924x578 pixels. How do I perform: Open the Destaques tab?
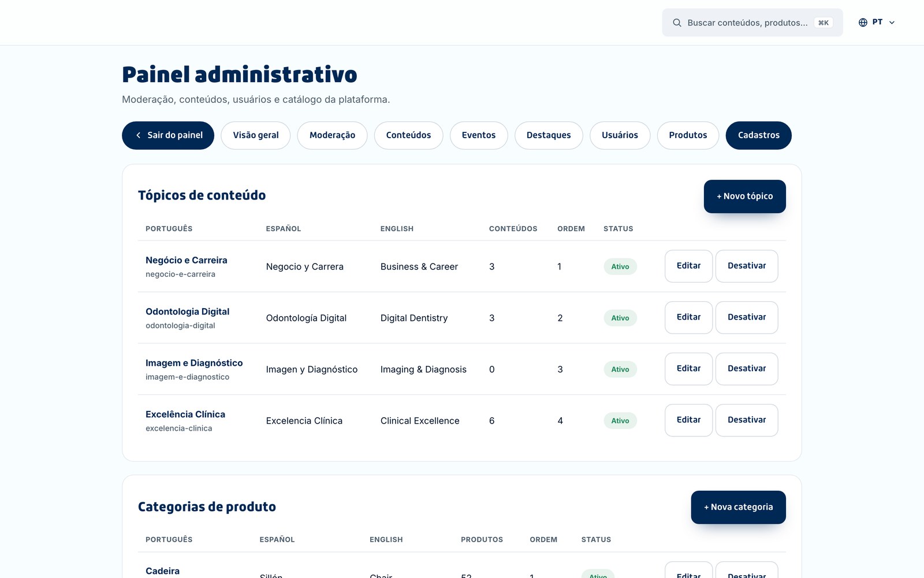click(549, 135)
